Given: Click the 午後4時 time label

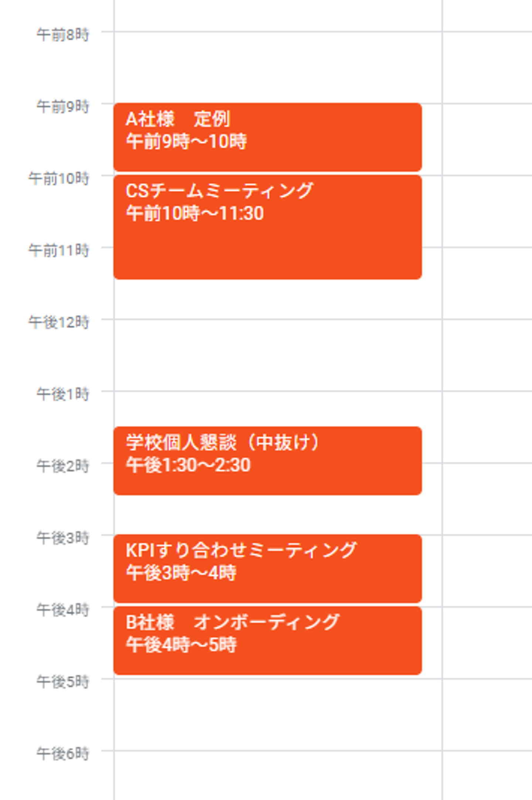Looking at the screenshot, I should (63, 610).
